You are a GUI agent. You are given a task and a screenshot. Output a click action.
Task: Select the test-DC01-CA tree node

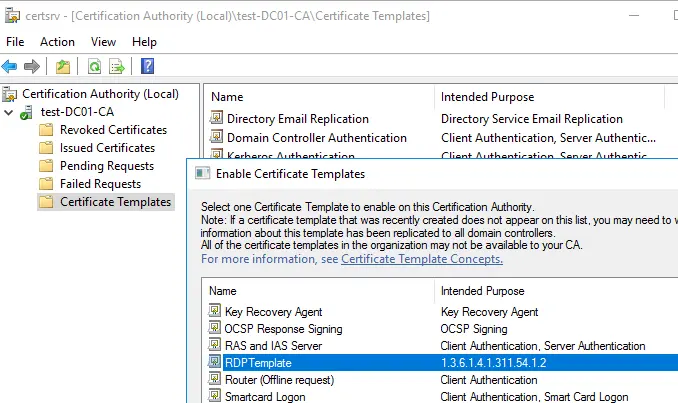(x=77, y=112)
